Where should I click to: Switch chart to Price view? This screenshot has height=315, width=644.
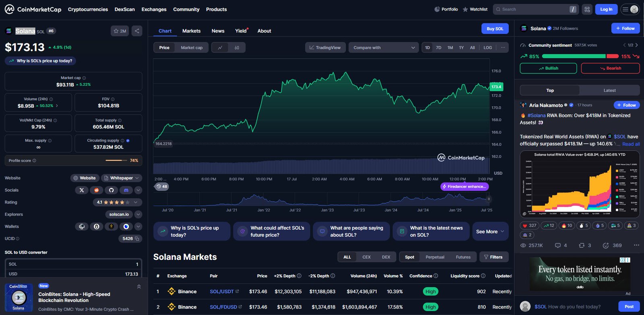coord(164,48)
